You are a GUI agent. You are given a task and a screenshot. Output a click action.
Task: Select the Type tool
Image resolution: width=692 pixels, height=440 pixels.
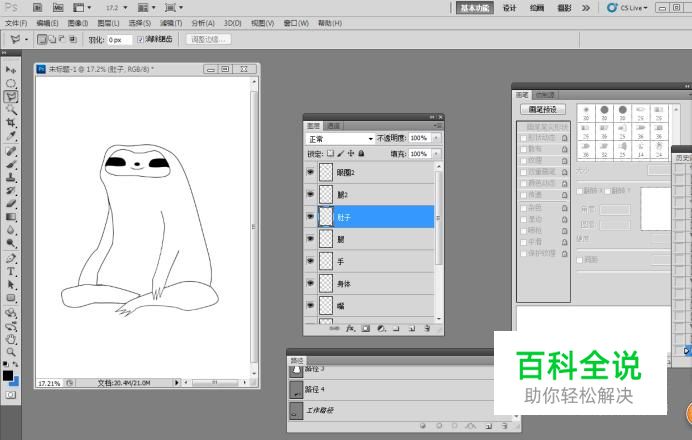(x=11, y=272)
